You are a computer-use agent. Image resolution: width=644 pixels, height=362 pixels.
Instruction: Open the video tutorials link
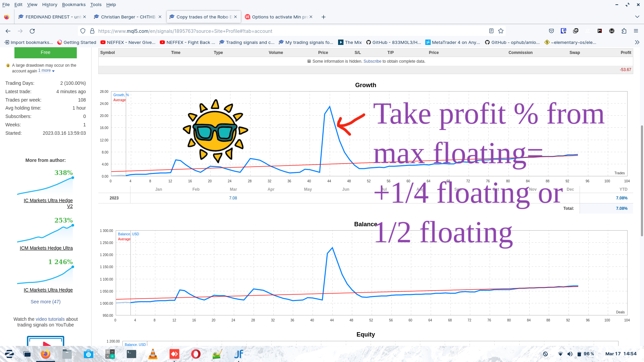[x=50, y=319]
